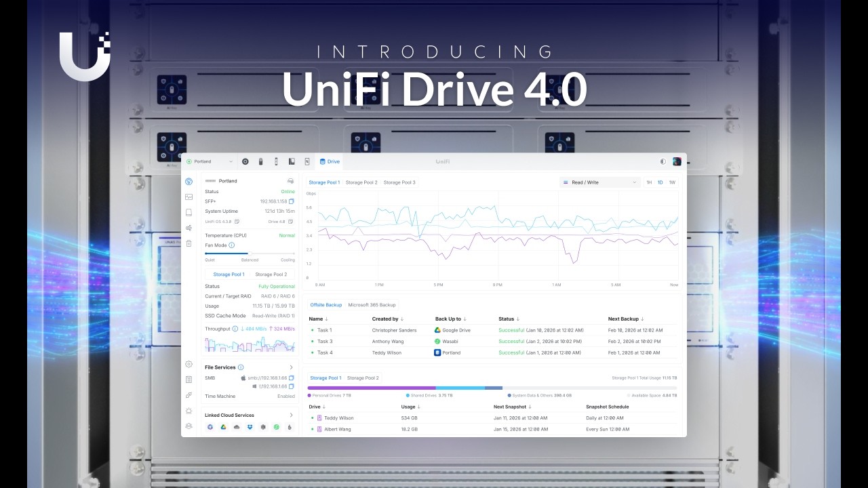
Task: Select Storage Pool 2 in device panel
Action: pos(271,274)
